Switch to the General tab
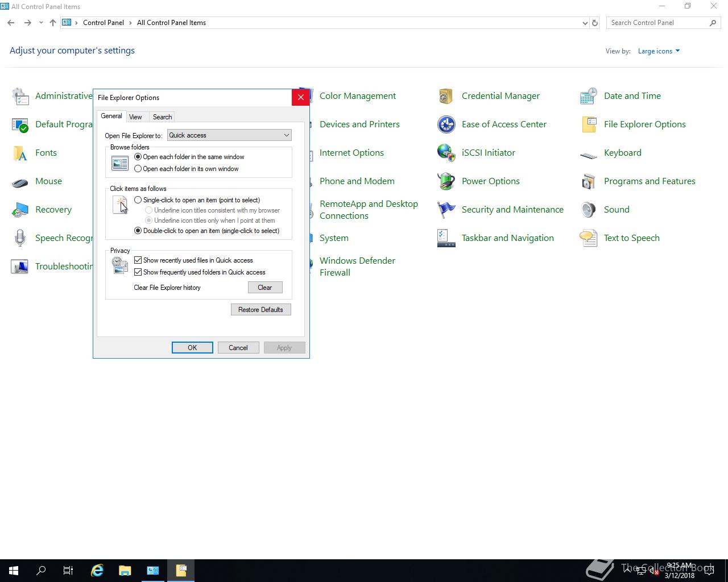Image resolution: width=728 pixels, height=582 pixels. coord(111,116)
